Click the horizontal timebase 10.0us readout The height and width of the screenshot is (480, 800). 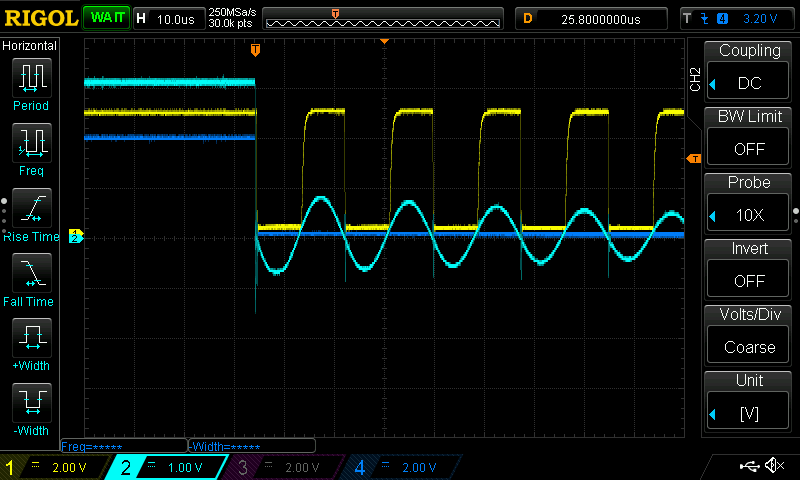[x=176, y=19]
